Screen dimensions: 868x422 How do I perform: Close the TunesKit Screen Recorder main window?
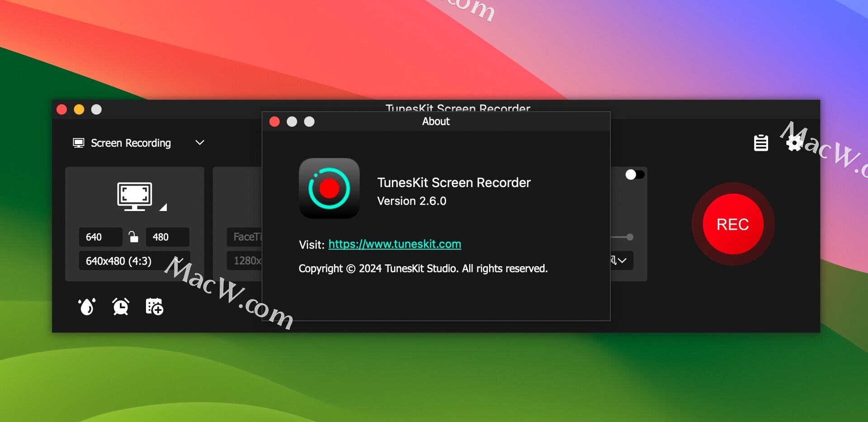point(62,109)
